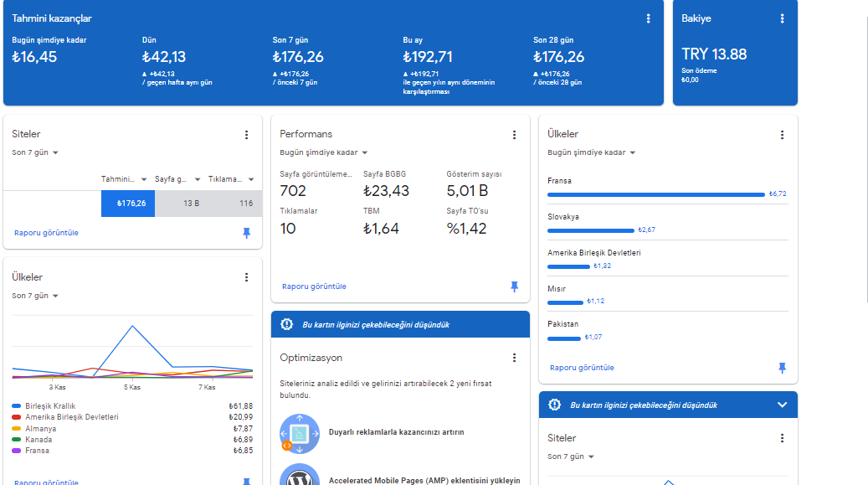Click the Fransa earnings progress bar
This screenshot has width=868, height=485.
[x=656, y=194]
